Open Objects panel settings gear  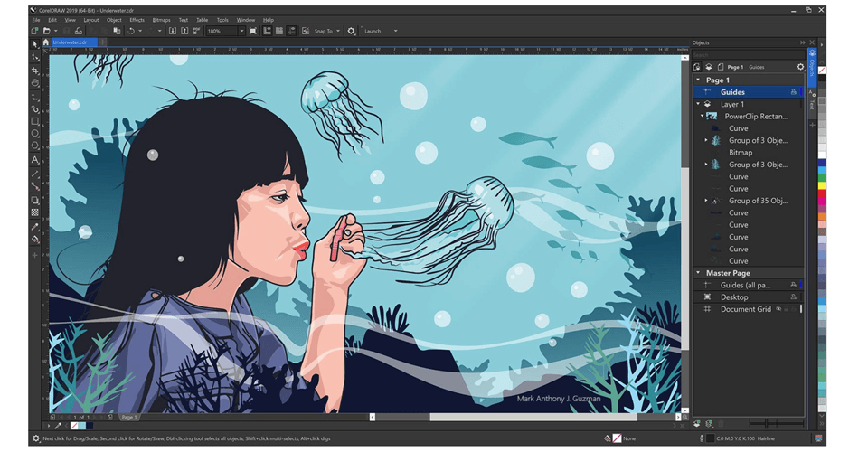click(800, 67)
